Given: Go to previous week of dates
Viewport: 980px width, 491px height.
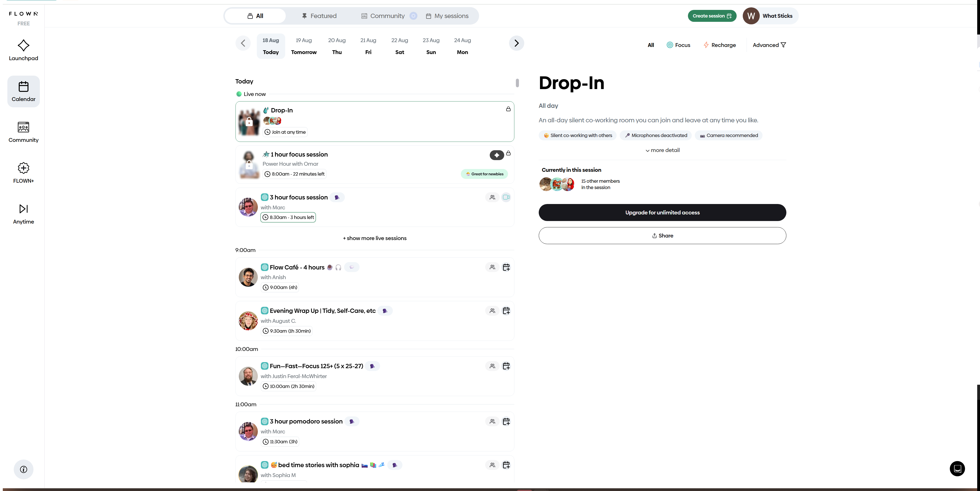Looking at the screenshot, I should [243, 43].
